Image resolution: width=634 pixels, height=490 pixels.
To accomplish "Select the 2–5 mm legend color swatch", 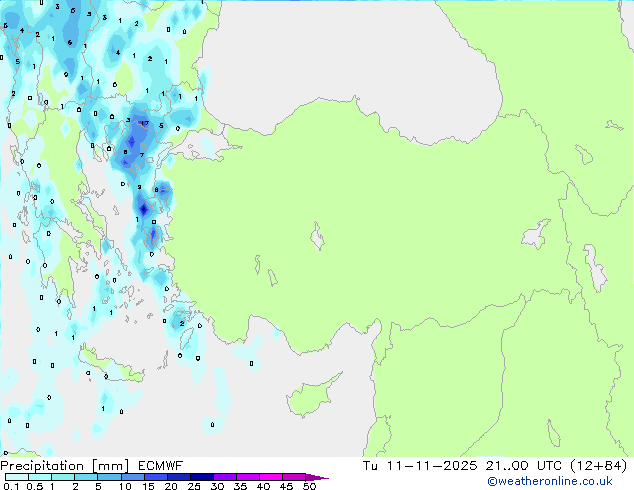I will pos(86,477).
